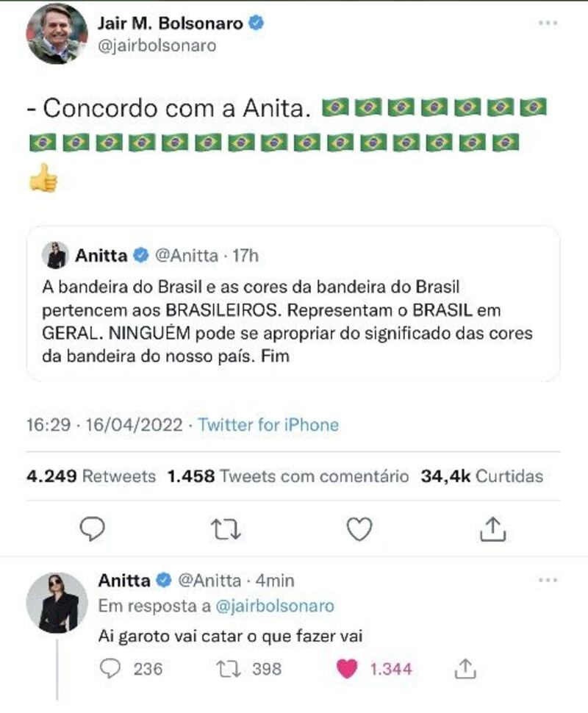Image resolution: width=588 pixels, height=713 pixels.
Task: Open small Anitta avatar in quoted tweet
Action: tap(55, 256)
